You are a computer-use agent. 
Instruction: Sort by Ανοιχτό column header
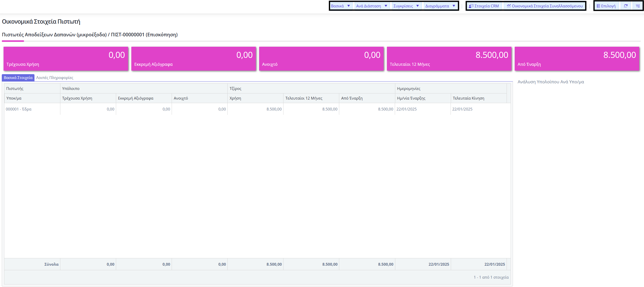pos(200,98)
